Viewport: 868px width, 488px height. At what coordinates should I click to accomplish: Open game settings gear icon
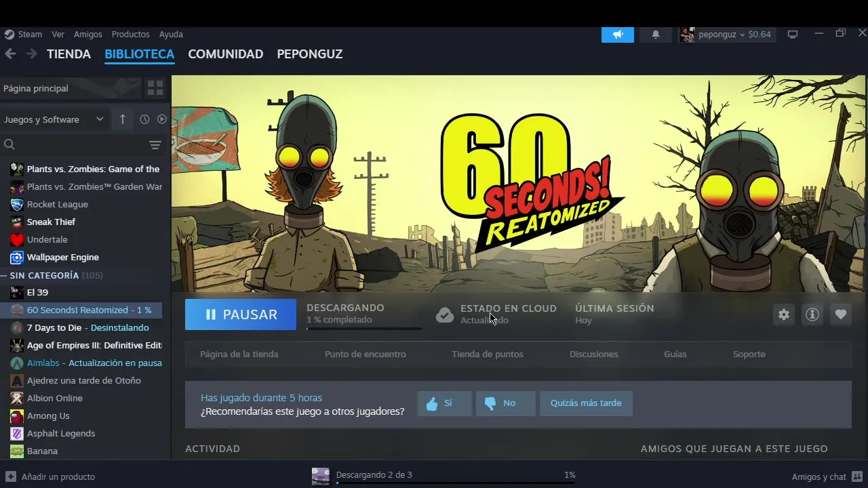(x=784, y=314)
